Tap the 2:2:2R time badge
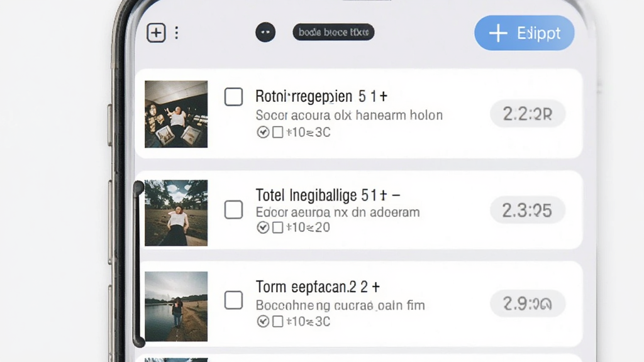The width and height of the screenshot is (644, 362). click(528, 114)
